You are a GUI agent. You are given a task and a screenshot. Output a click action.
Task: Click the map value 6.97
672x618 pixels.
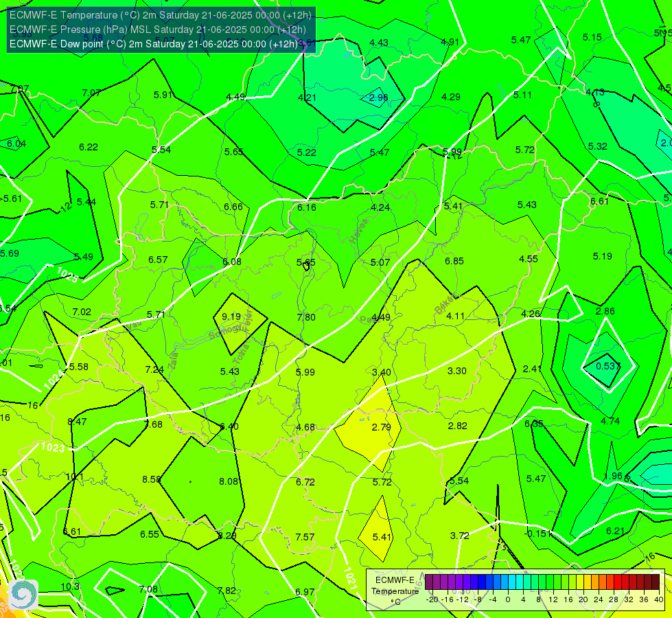tap(305, 592)
